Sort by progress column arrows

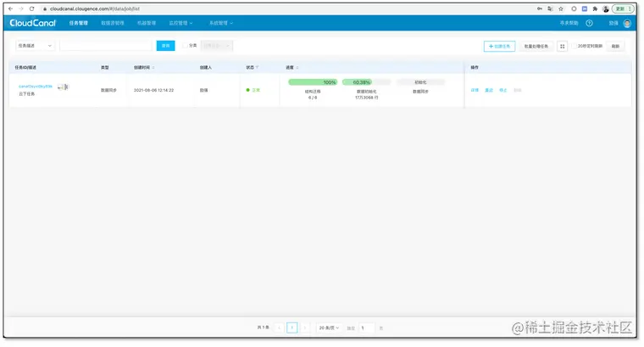pos(297,67)
